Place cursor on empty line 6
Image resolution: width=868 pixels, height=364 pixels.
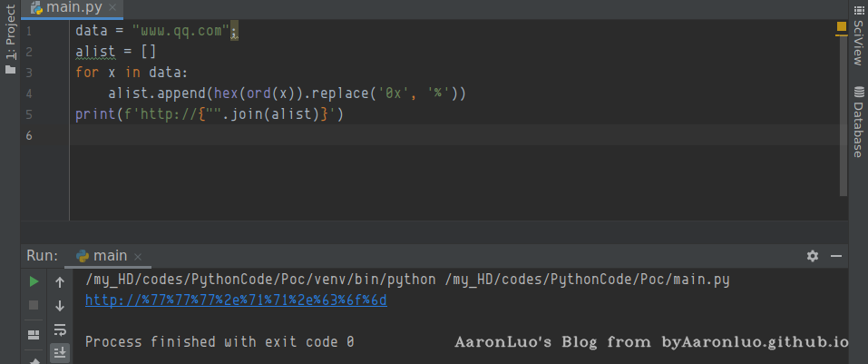pos(363,135)
